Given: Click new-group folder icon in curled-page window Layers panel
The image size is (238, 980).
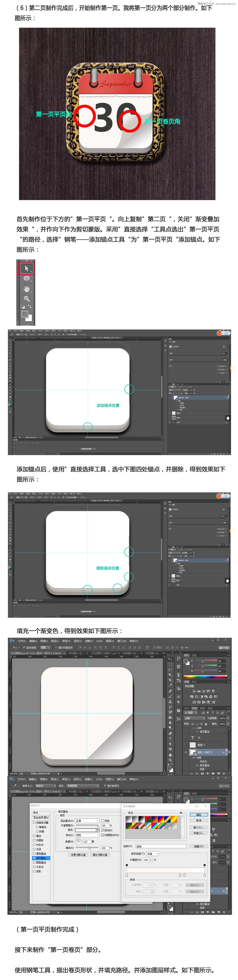Looking at the screenshot, I should 213,773.
